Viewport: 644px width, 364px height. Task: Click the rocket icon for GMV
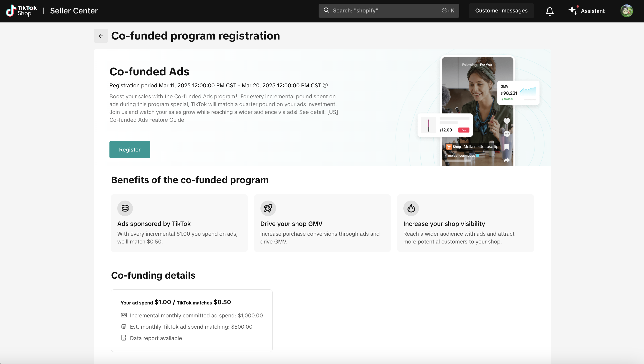tap(268, 208)
